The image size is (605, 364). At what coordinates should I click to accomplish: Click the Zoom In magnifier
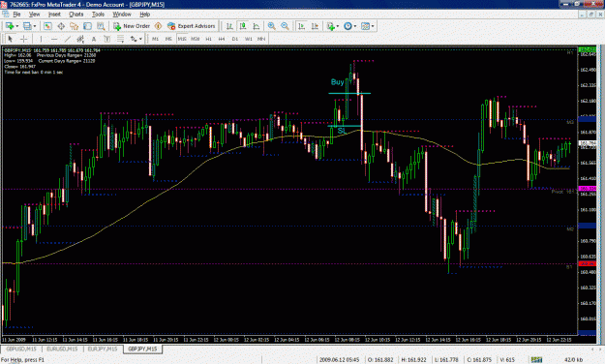[x=272, y=26]
